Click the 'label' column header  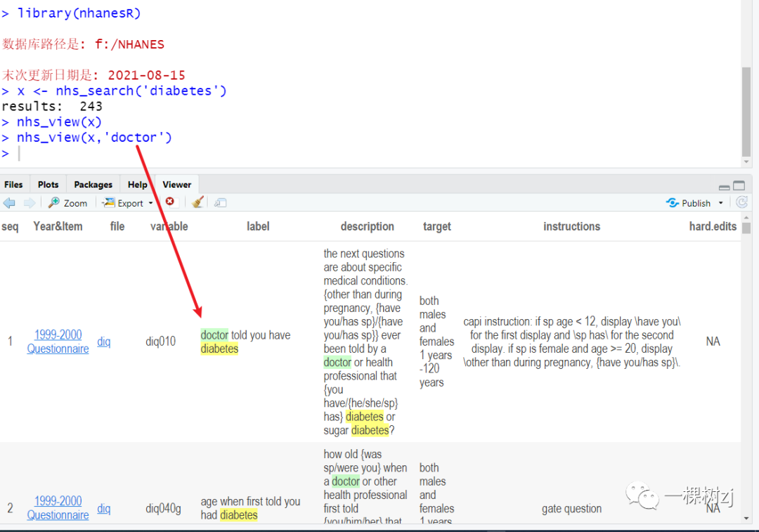[x=258, y=226]
